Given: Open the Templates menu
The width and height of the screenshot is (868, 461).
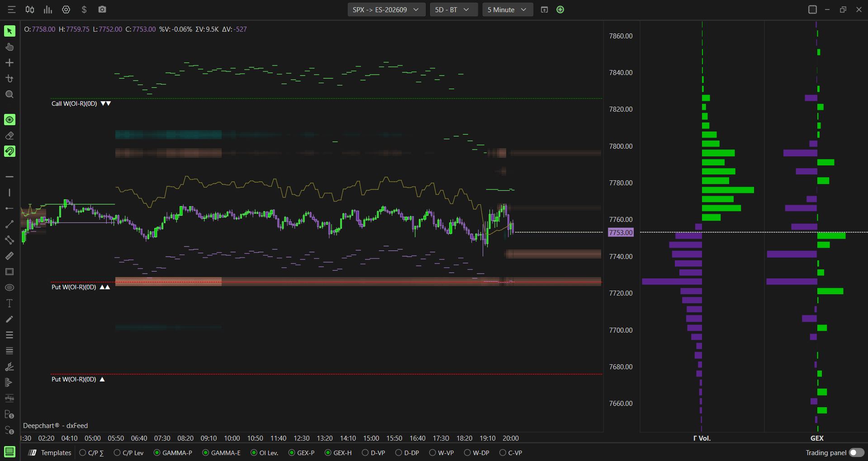Looking at the screenshot, I should [x=50, y=452].
